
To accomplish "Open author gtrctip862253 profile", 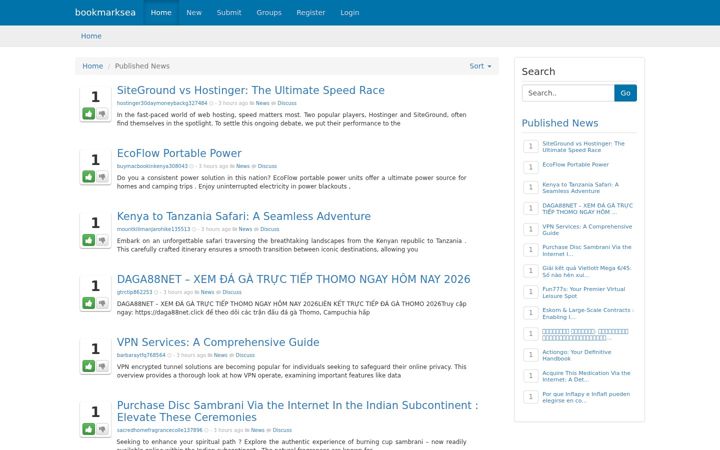I will pyautogui.click(x=134, y=292).
